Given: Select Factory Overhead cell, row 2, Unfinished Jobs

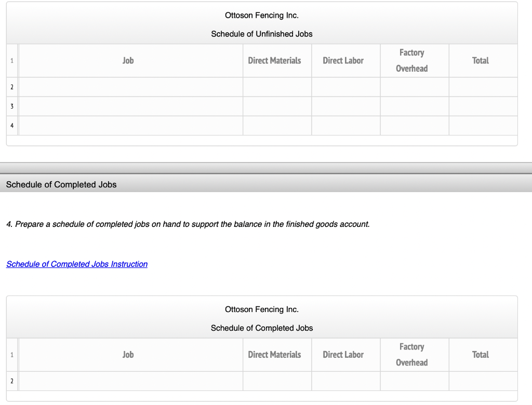Looking at the screenshot, I should tap(414, 87).
